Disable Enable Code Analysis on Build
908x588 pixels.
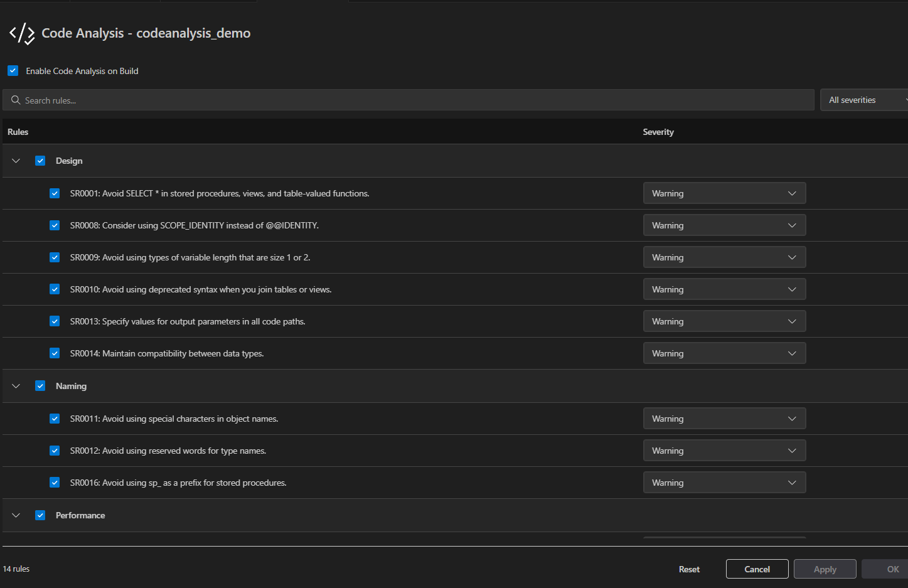coord(13,70)
